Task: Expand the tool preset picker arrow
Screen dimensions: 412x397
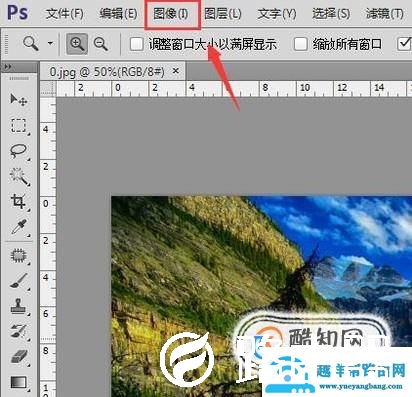Action: 50,43
